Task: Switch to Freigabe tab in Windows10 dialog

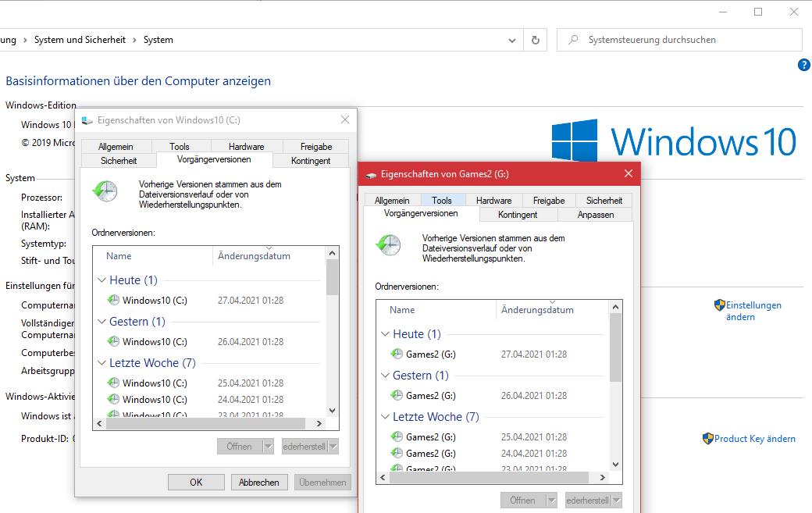Action: click(316, 147)
